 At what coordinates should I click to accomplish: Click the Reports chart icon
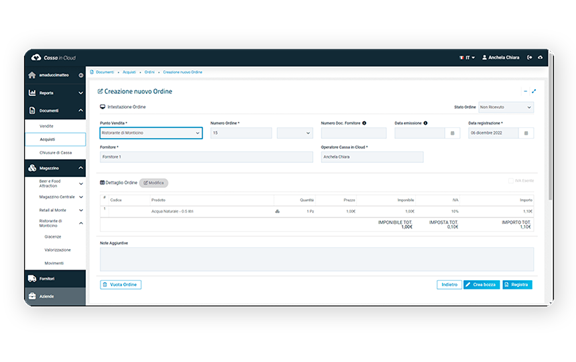pyautogui.click(x=32, y=93)
